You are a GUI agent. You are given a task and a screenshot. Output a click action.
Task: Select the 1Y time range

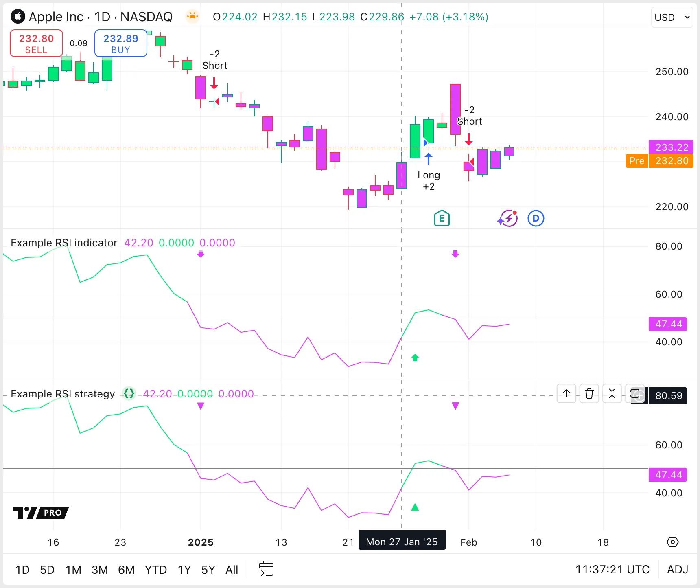coord(184,570)
